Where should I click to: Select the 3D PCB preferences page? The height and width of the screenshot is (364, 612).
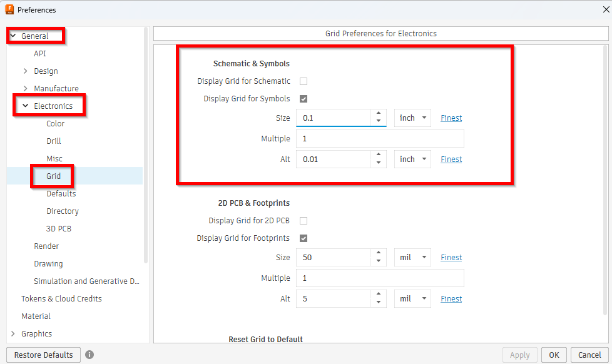click(59, 228)
